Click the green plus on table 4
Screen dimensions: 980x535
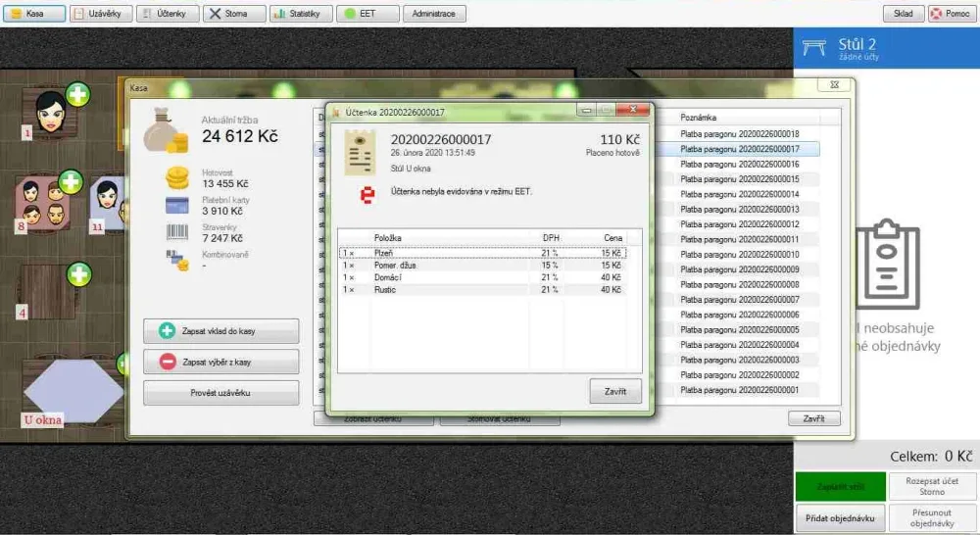tap(78, 273)
